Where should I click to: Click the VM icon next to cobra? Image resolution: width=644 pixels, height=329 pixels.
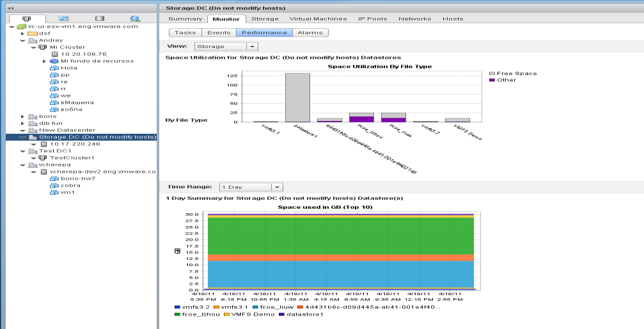tap(54, 186)
